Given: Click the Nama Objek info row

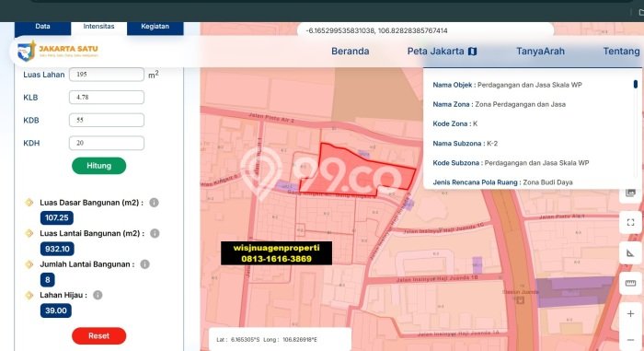Looking at the screenshot, I should coord(507,85).
